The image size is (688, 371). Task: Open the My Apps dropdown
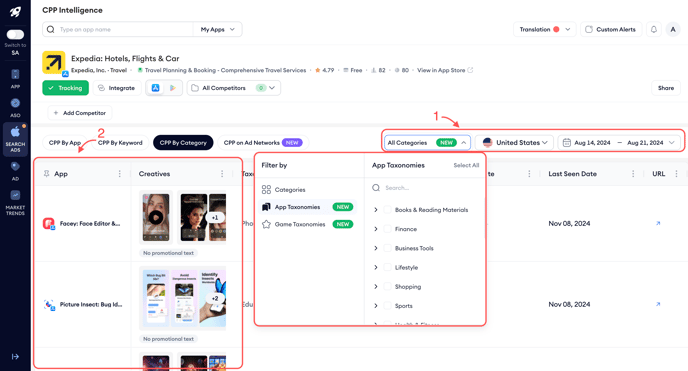(x=217, y=29)
